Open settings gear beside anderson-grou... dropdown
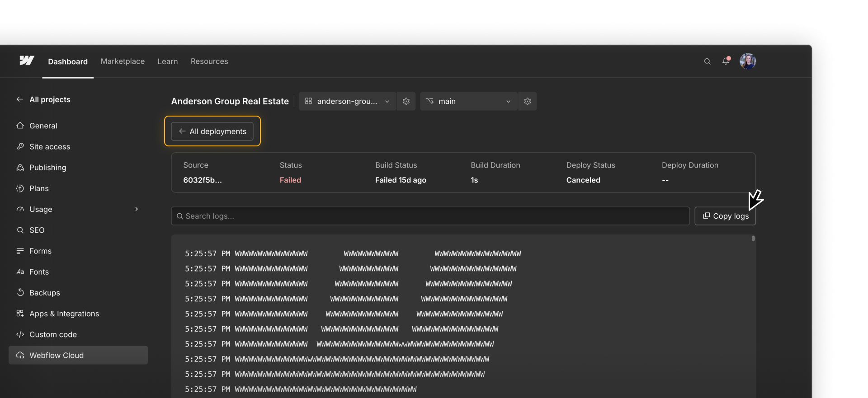Viewport: 868px width, 398px height. pos(406,101)
